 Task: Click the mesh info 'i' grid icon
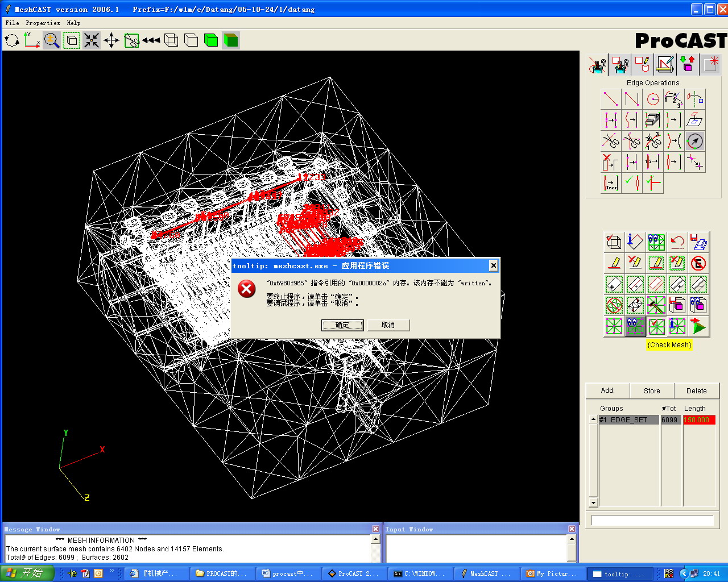point(677,326)
